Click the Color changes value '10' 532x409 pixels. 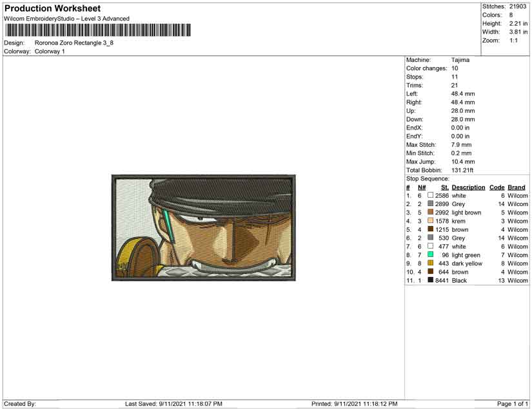(455, 68)
